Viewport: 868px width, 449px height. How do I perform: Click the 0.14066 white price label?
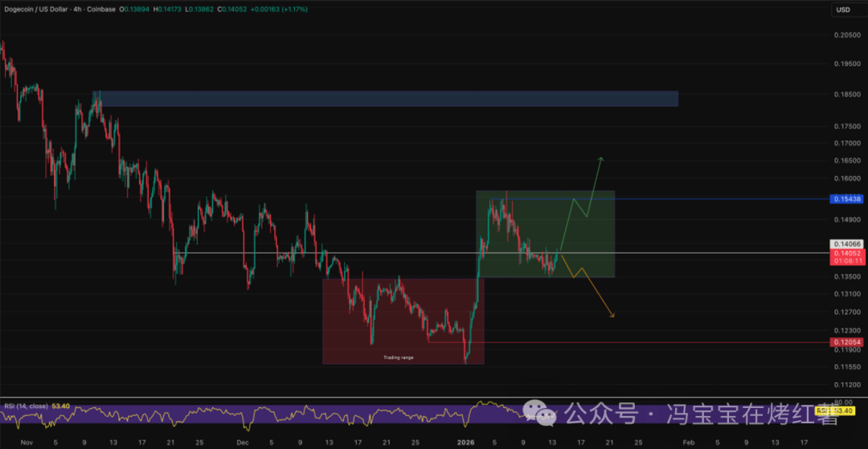coord(846,243)
